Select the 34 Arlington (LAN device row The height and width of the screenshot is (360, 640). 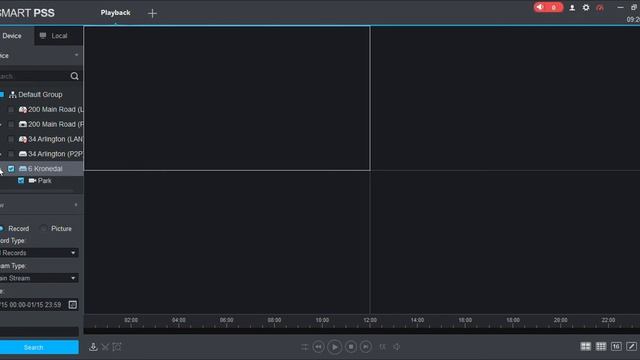pos(42,139)
